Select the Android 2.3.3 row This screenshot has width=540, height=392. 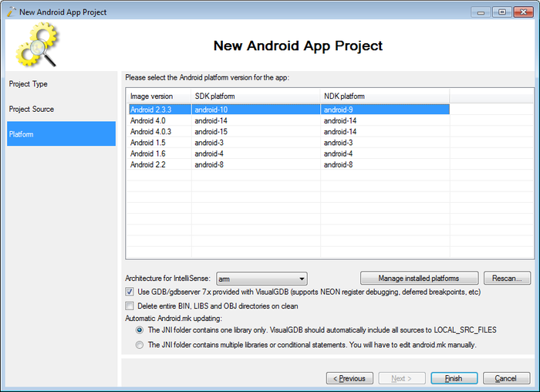(289, 110)
